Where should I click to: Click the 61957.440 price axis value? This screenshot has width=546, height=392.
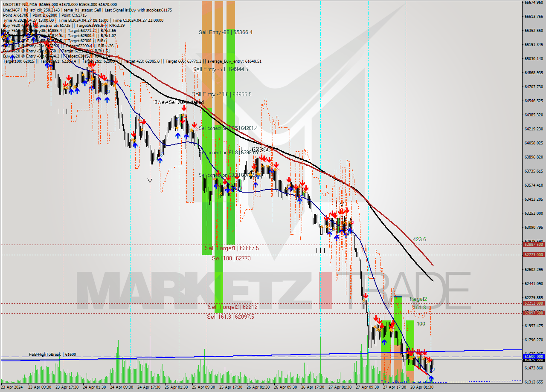point(534,326)
